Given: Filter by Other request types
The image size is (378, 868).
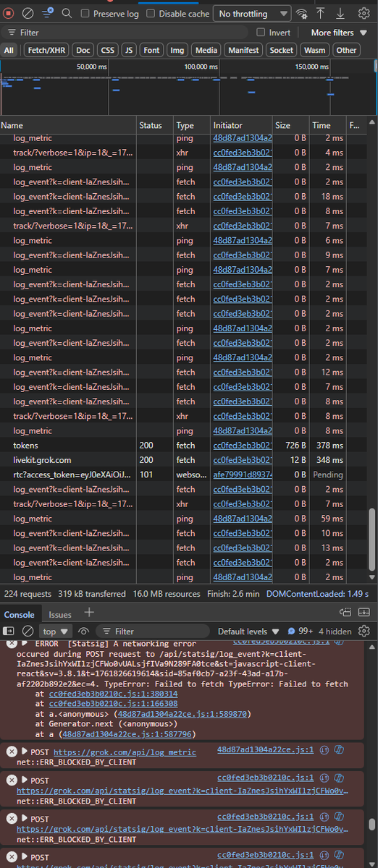Looking at the screenshot, I should 346,50.
